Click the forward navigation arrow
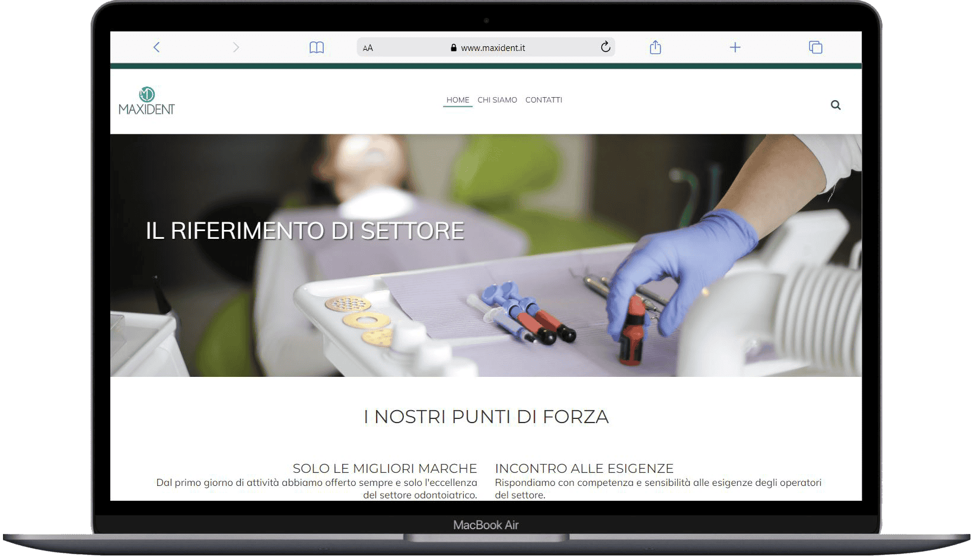Screen dimensions: 972x560 (236, 47)
